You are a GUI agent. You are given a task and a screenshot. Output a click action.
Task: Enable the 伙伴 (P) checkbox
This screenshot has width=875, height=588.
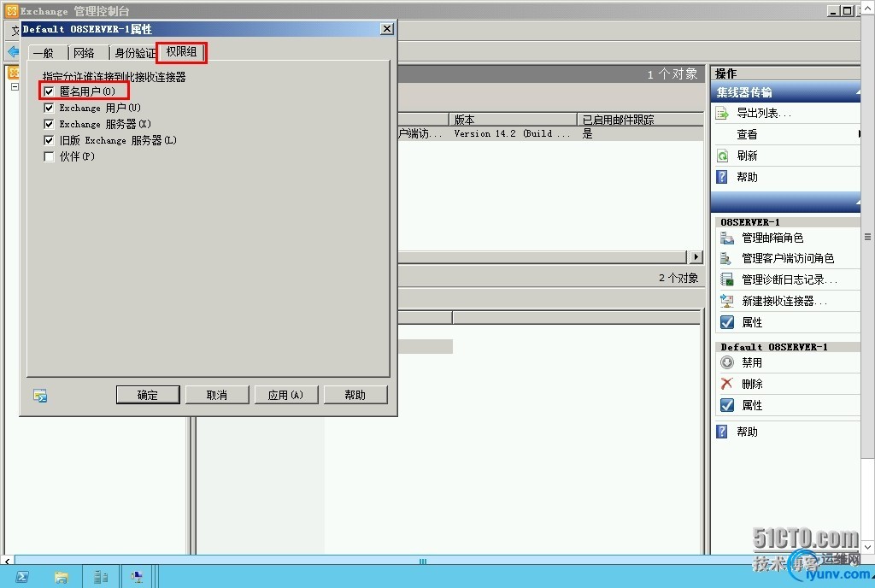point(49,156)
